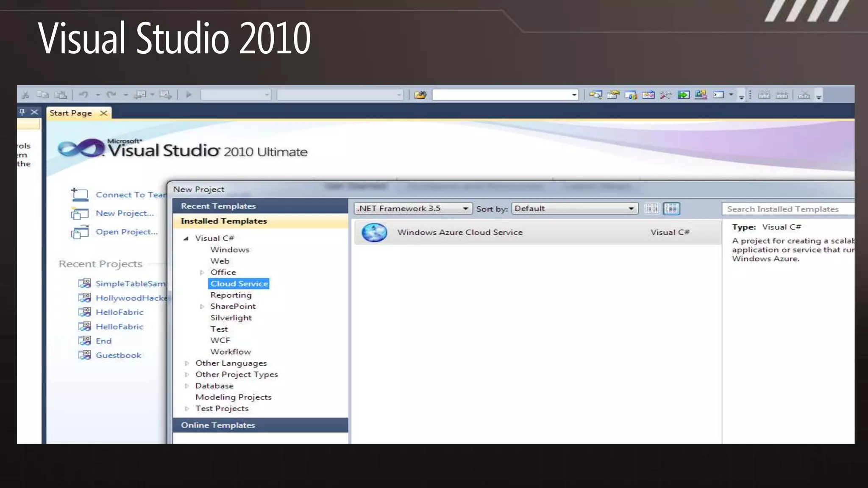Click the pin icon of the side panel
The height and width of the screenshot is (488, 868).
[22, 112]
